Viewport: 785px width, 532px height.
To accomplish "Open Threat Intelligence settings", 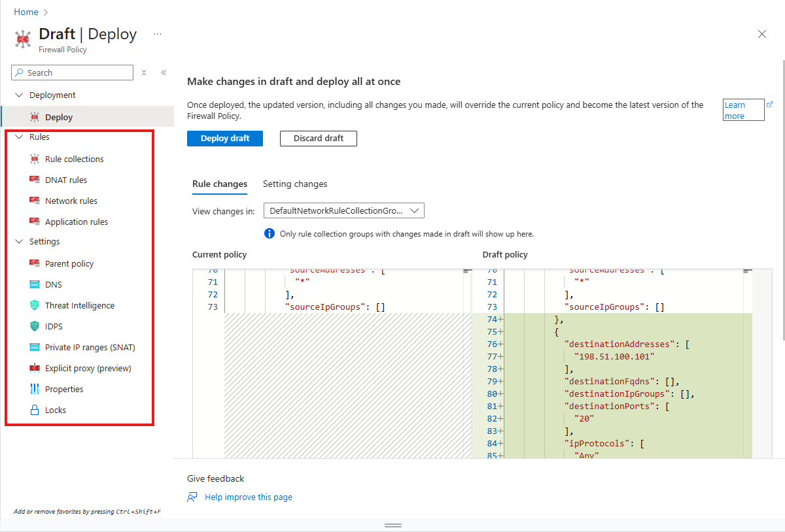I will coord(80,305).
